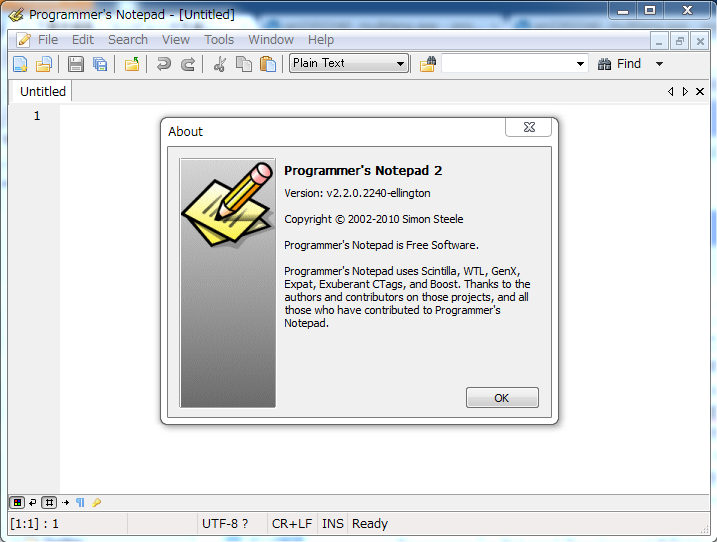Click the Redo arrow icon

pos(187,64)
